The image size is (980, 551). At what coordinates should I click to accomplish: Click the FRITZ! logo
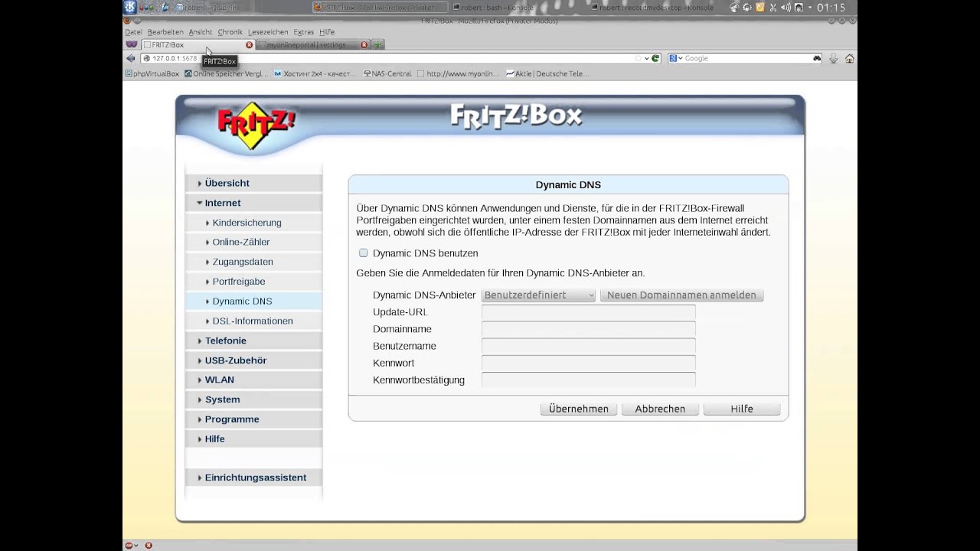point(256,125)
